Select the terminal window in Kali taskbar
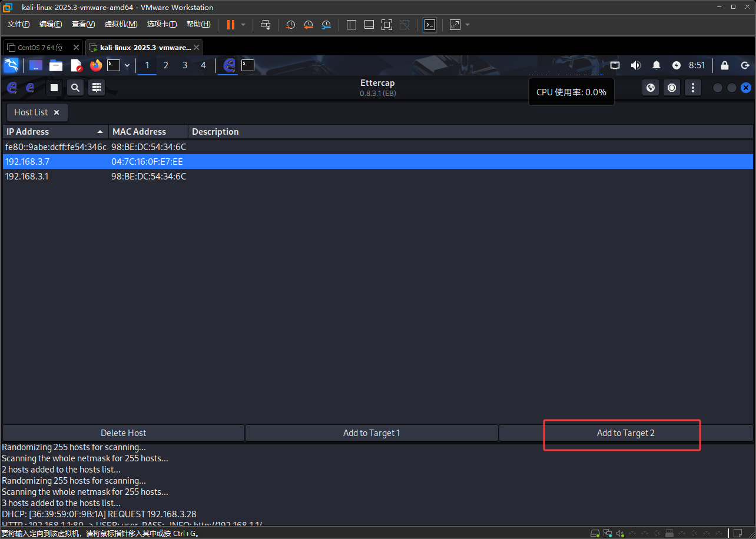 pos(248,65)
